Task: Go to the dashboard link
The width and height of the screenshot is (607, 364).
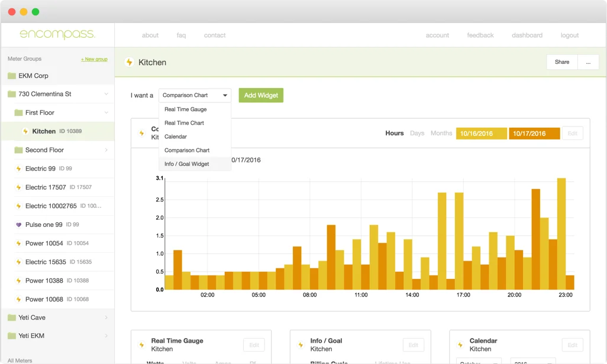Action: point(527,35)
